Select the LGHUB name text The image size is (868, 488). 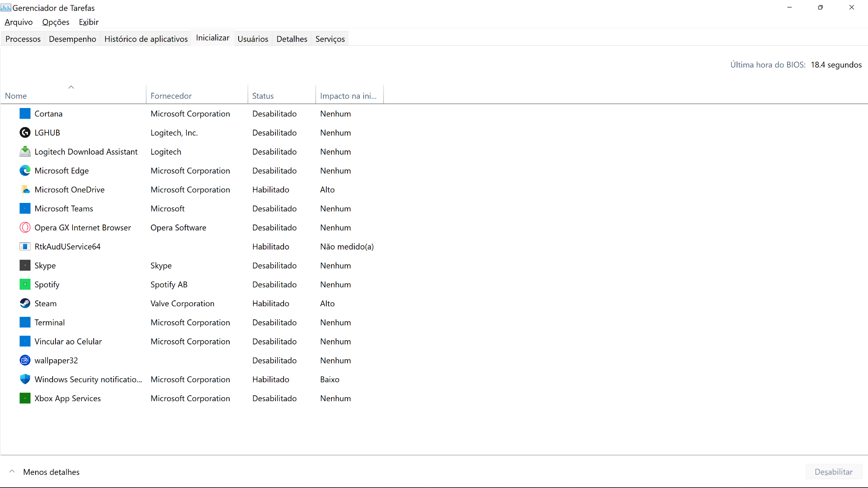pyautogui.click(x=47, y=133)
